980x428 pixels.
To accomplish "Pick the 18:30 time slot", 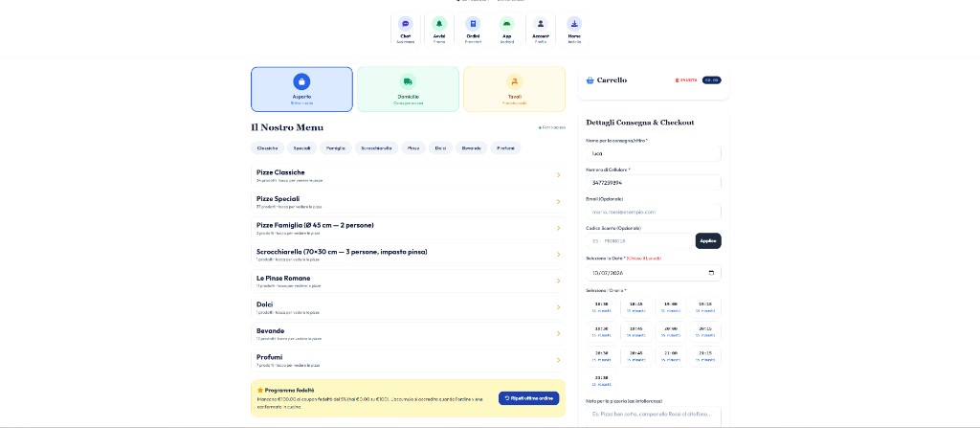I will pyautogui.click(x=602, y=306).
